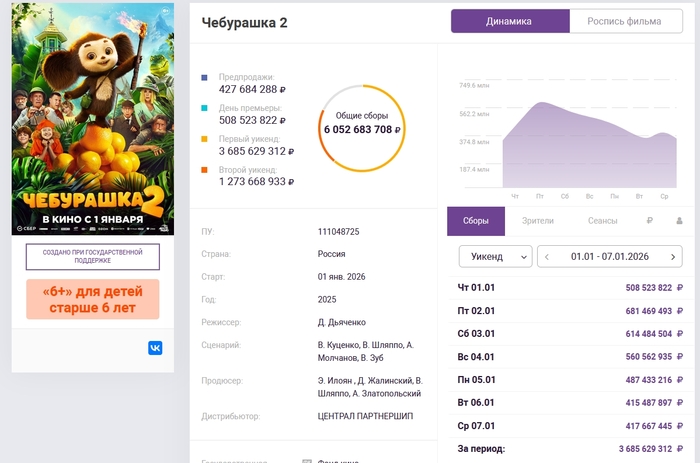
Task: Click the orange Второй уикенд legend square
Action: 204,170
